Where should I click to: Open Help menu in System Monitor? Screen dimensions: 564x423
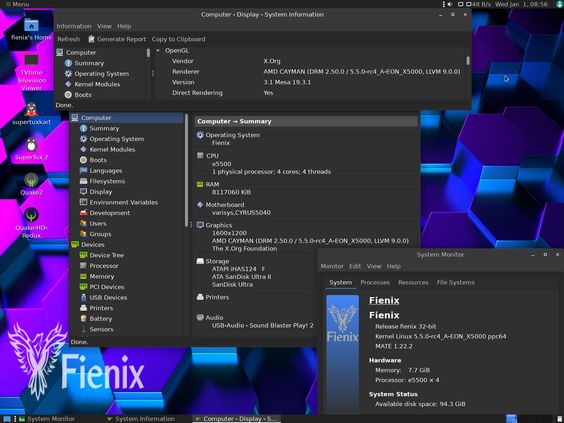click(x=394, y=266)
